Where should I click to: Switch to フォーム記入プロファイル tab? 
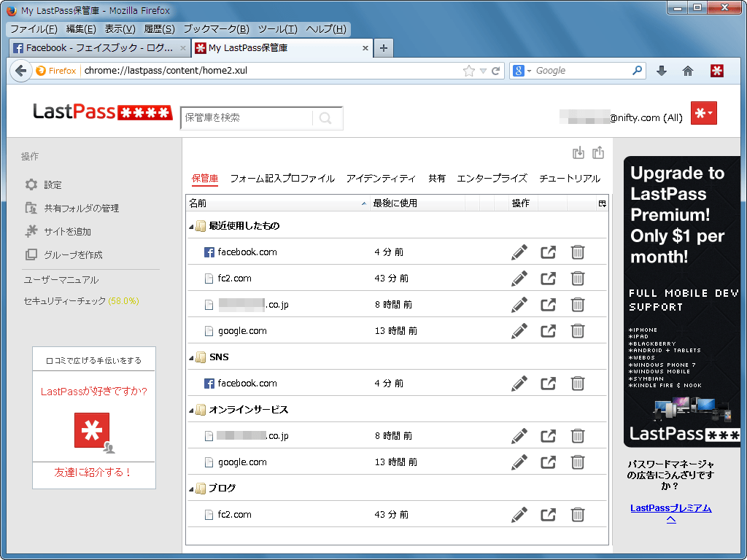click(x=282, y=179)
